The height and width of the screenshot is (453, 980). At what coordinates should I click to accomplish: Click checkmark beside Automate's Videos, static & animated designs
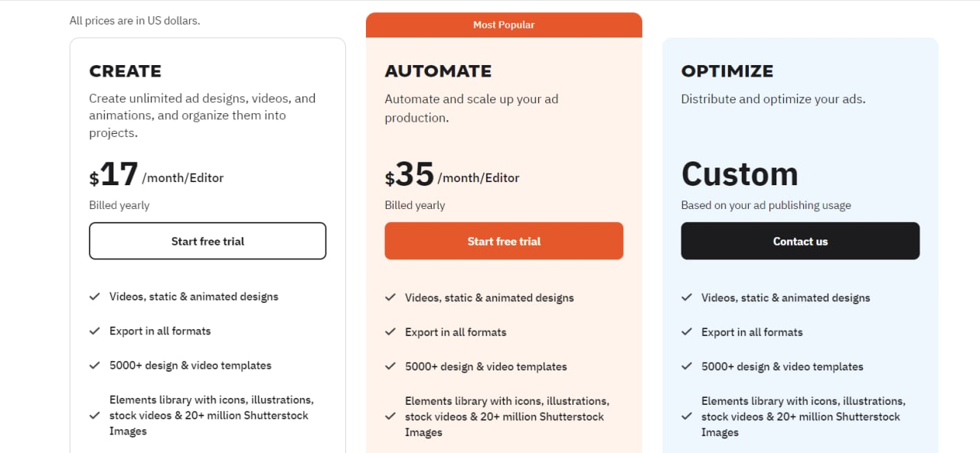tap(390, 298)
